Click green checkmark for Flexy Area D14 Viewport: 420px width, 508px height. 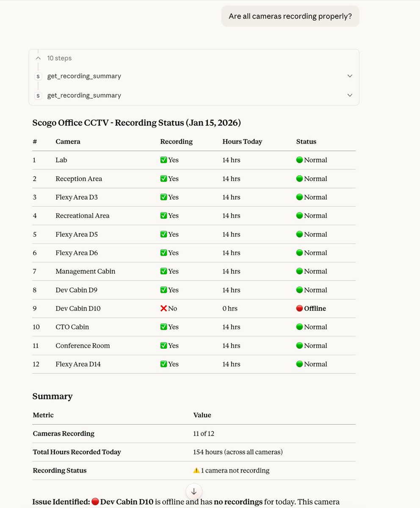point(163,364)
